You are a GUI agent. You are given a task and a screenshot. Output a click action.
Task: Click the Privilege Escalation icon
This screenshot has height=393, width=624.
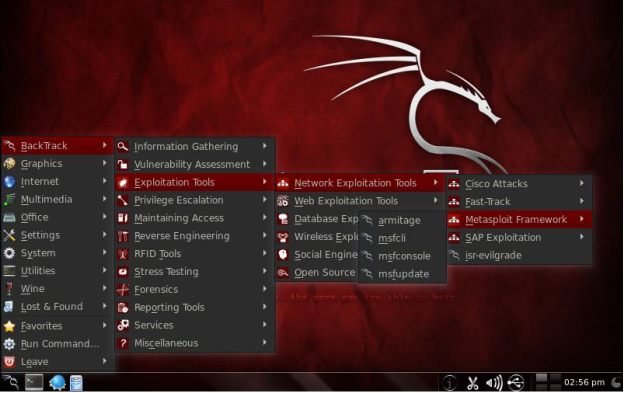[123, 200]
